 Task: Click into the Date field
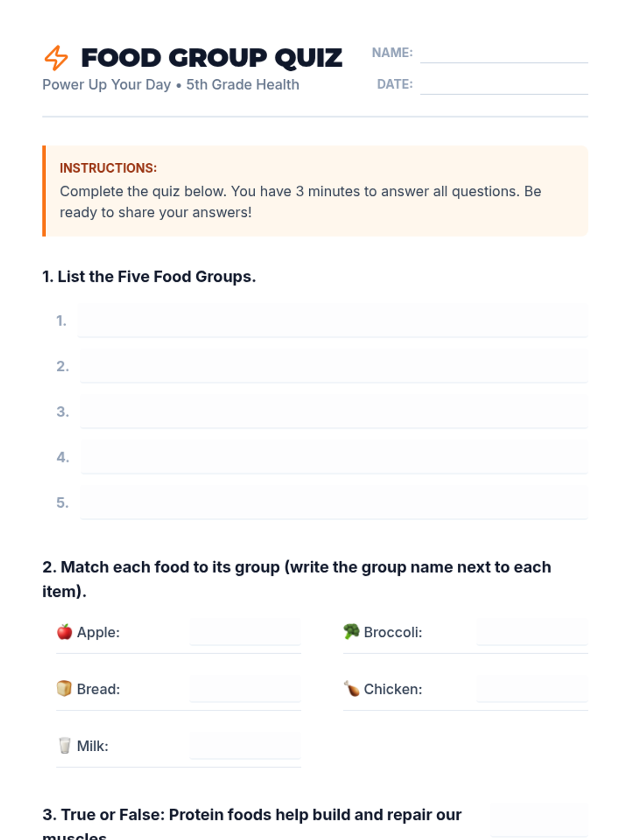click(503, 84)
